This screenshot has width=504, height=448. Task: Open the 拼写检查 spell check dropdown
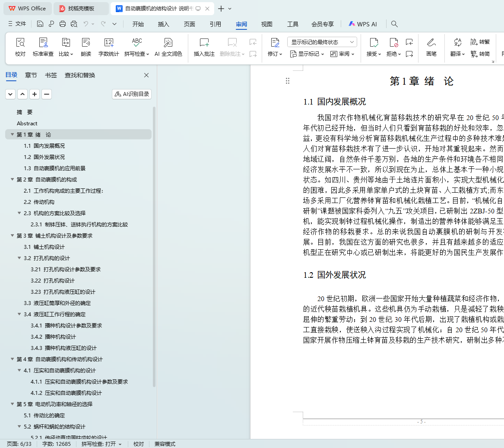136,47
